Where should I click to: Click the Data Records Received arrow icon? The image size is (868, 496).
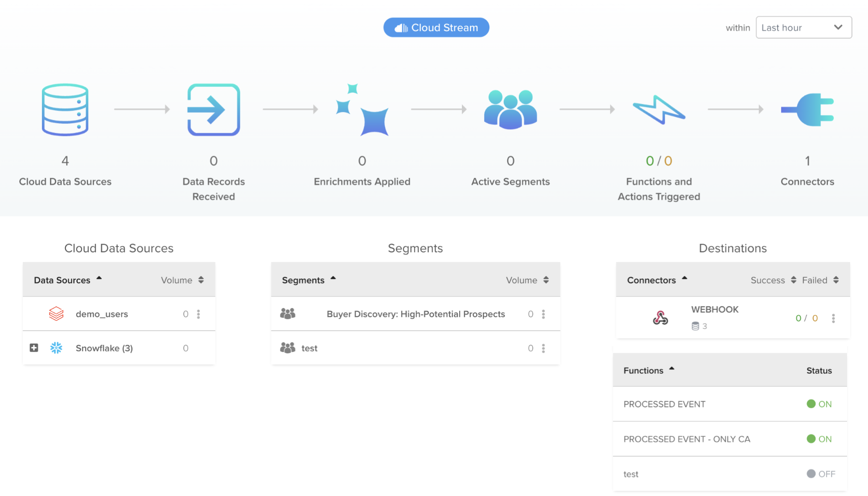[x=214, y=110]
